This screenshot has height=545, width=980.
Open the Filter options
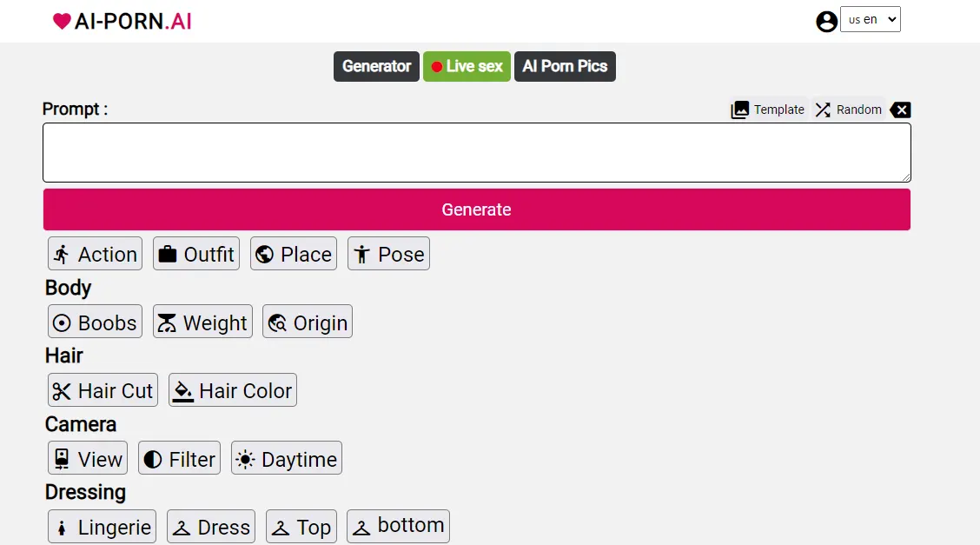pos(179,459)
